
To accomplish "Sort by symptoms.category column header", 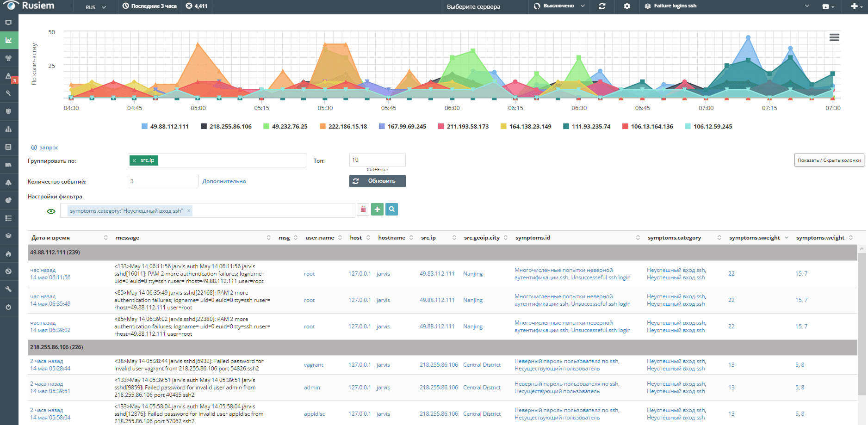I will (674, 238).
